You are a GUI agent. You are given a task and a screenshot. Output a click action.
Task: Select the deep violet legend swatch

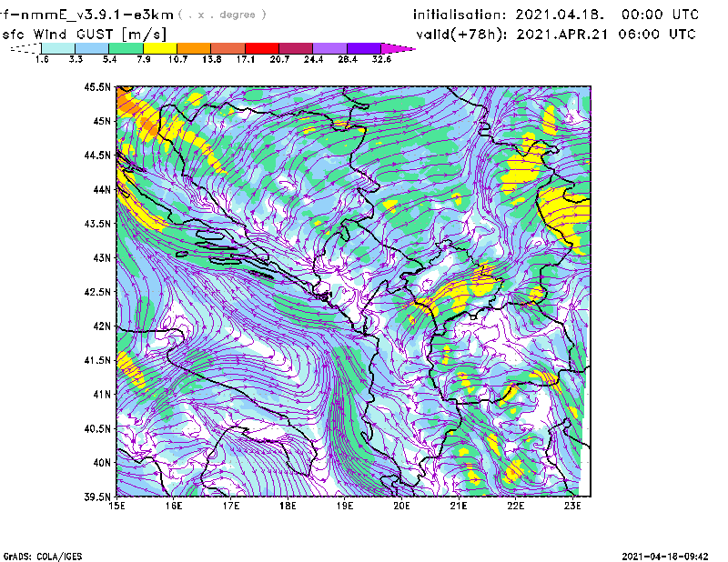[364, 48]
